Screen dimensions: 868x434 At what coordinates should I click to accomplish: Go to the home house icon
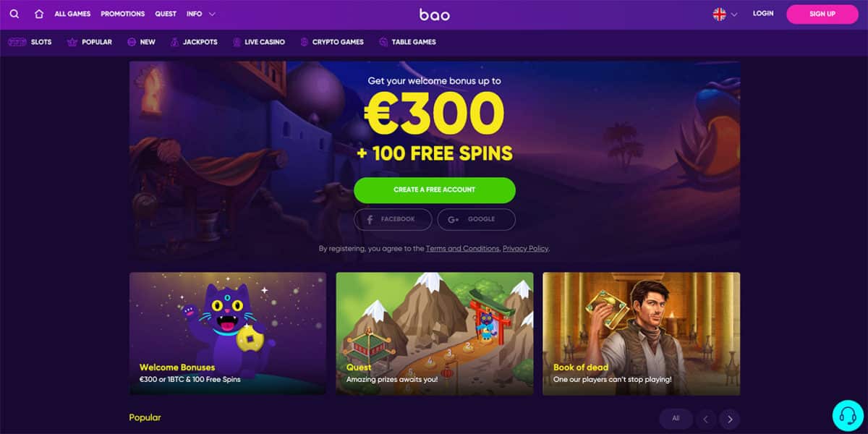click(x=39, y=14)
